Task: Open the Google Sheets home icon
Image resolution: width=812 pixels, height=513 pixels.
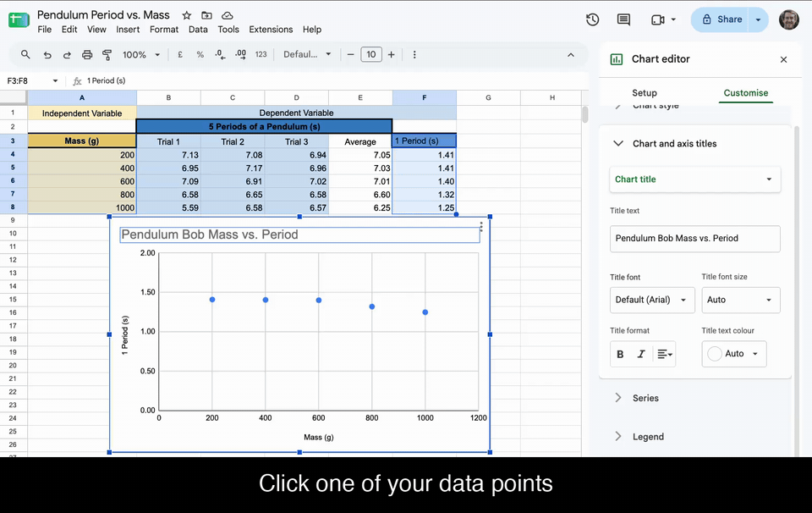Action: [19, 20]
